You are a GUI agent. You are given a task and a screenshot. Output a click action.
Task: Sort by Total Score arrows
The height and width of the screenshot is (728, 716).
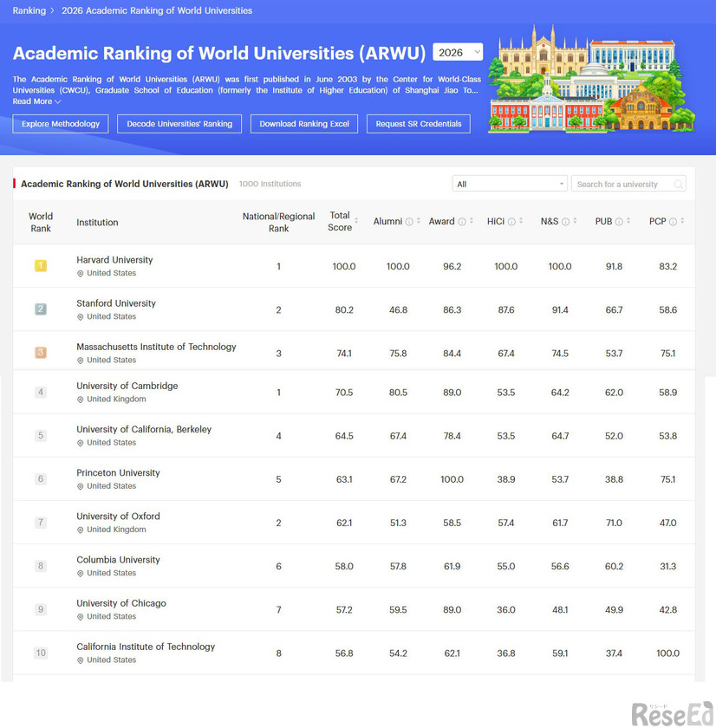tap(356, 221)
